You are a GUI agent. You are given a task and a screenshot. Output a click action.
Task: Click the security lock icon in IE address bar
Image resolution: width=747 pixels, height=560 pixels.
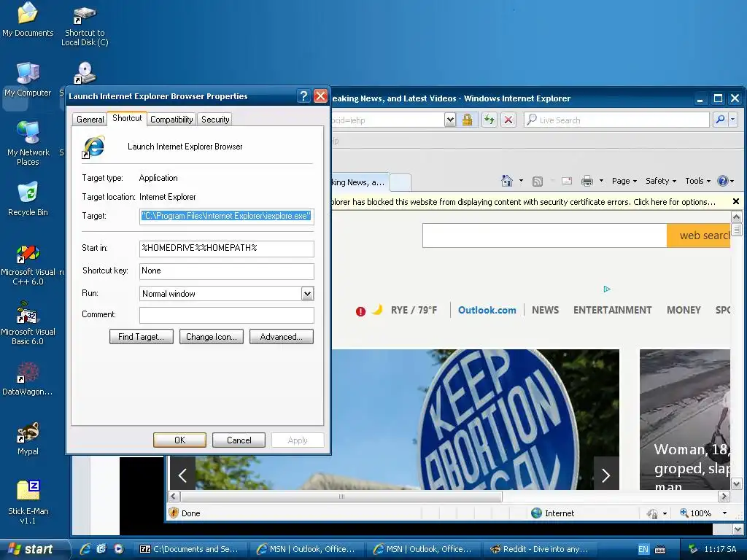click(x=467, y=120)
